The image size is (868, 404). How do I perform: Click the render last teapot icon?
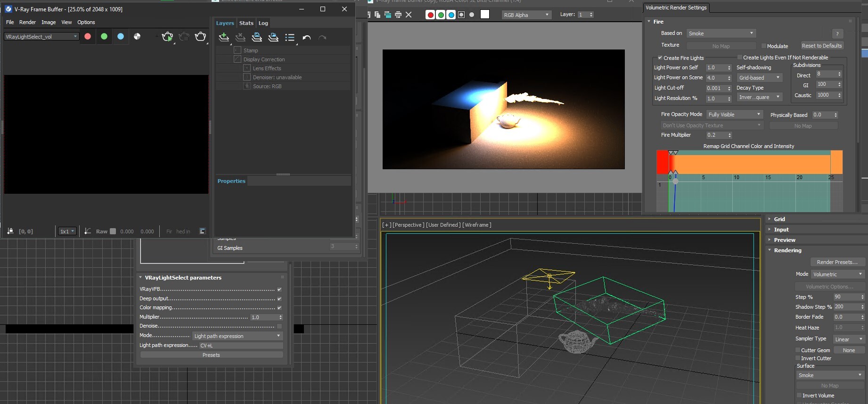point(200,37)
